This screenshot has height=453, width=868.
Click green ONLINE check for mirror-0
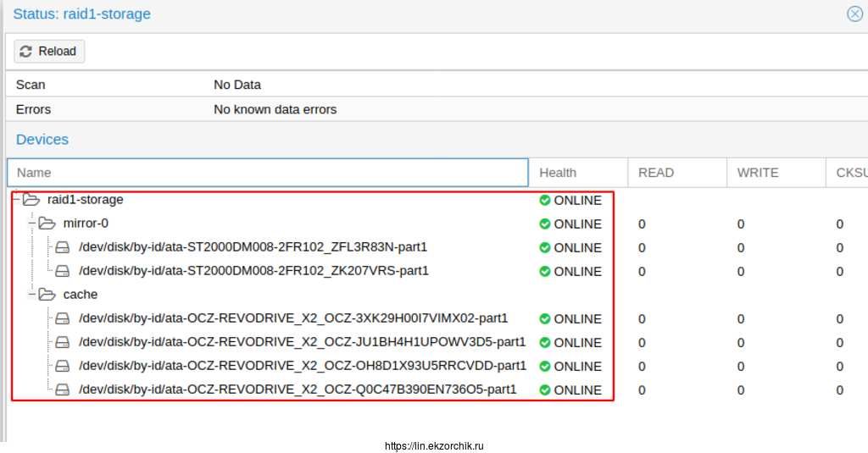click(545, 224)
